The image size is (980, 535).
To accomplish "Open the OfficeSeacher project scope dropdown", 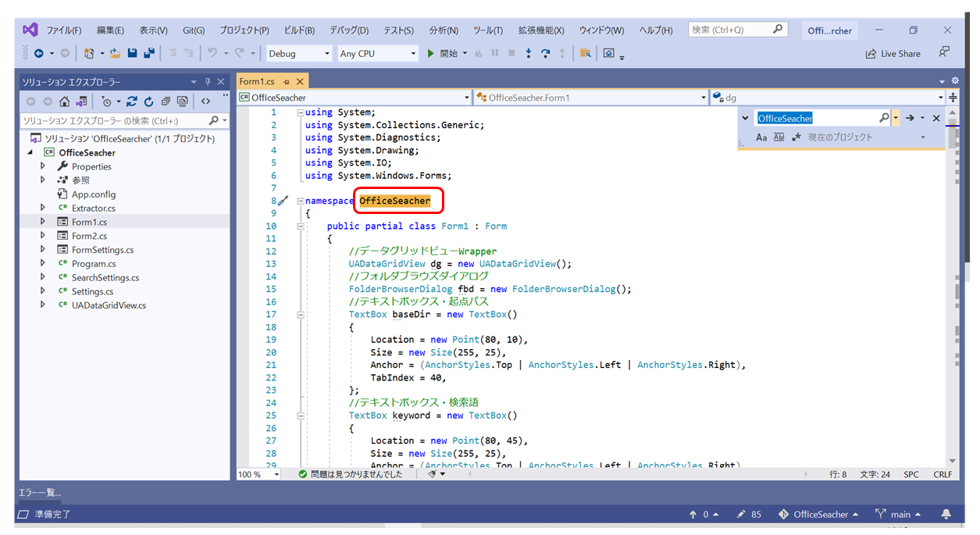I will [x=355, y=98].
